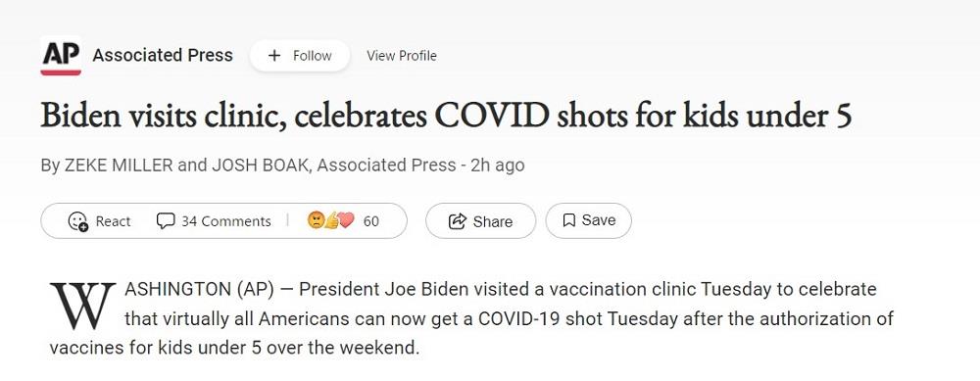
Task: Save the article using Save label
Action: [599, 220]
